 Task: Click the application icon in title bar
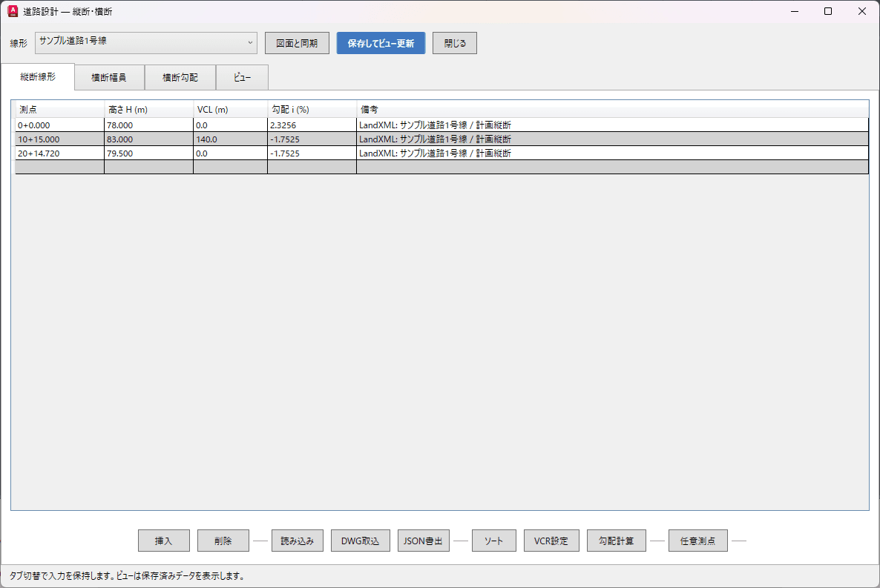pos(13,11)
